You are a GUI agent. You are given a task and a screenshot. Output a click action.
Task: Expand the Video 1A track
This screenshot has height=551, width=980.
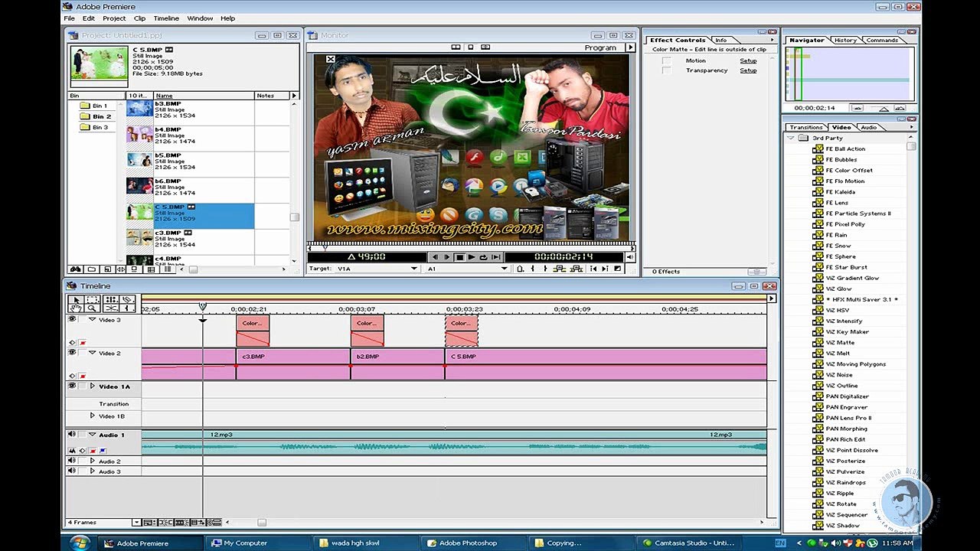93,386
